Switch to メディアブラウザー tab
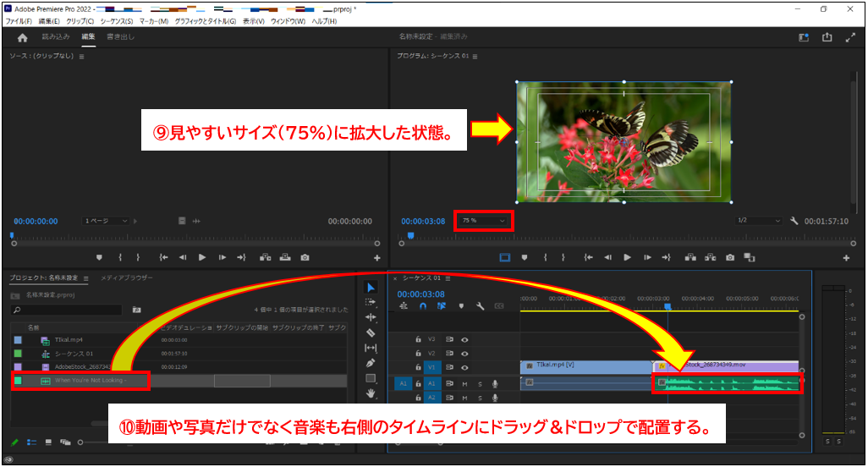The height and width of the screenshot is (467, 868). pos(126,277)
